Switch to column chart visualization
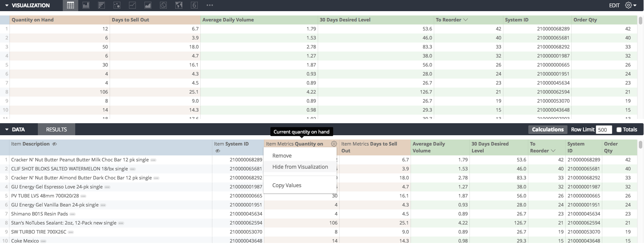 pyautogui.click(x=86, y=6)
